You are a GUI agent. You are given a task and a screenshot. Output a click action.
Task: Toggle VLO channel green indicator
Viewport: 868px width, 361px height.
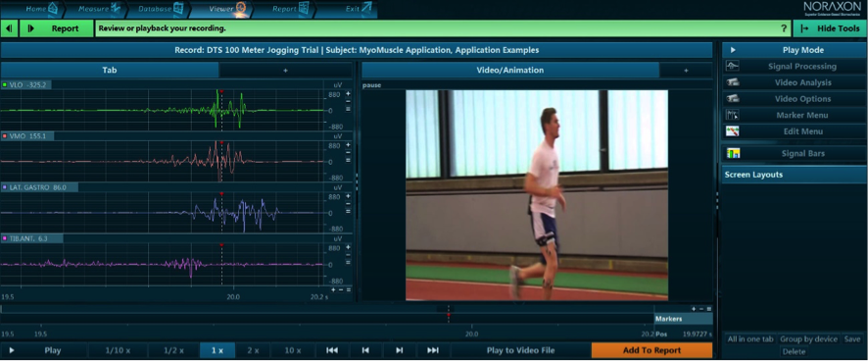pos(5,84)
